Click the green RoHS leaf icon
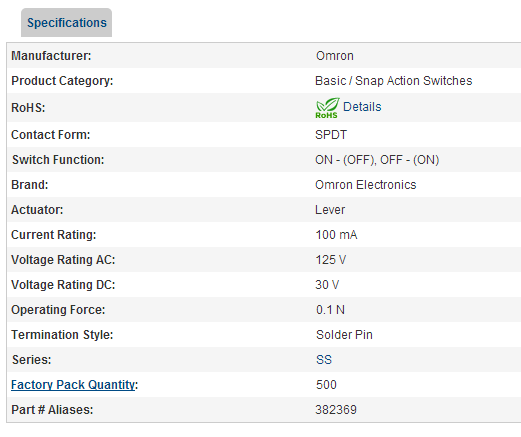521x437 pixels. (327, 108)
